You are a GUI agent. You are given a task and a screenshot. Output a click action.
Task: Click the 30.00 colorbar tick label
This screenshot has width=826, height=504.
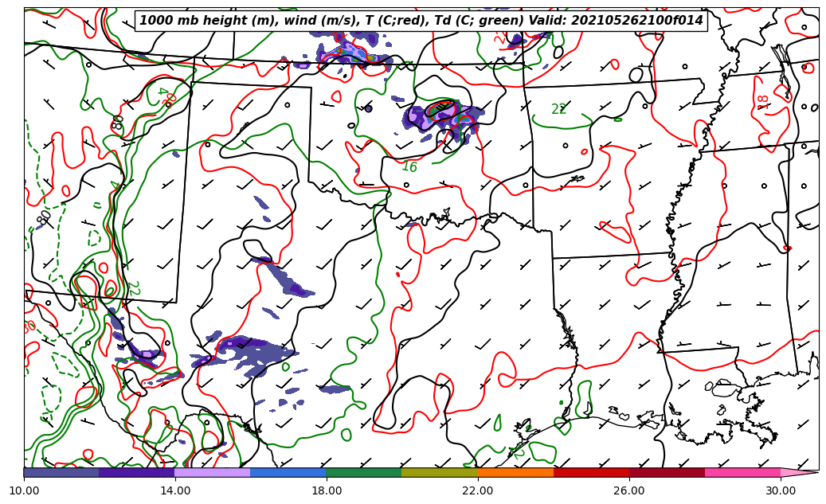[x=781, y=490]
